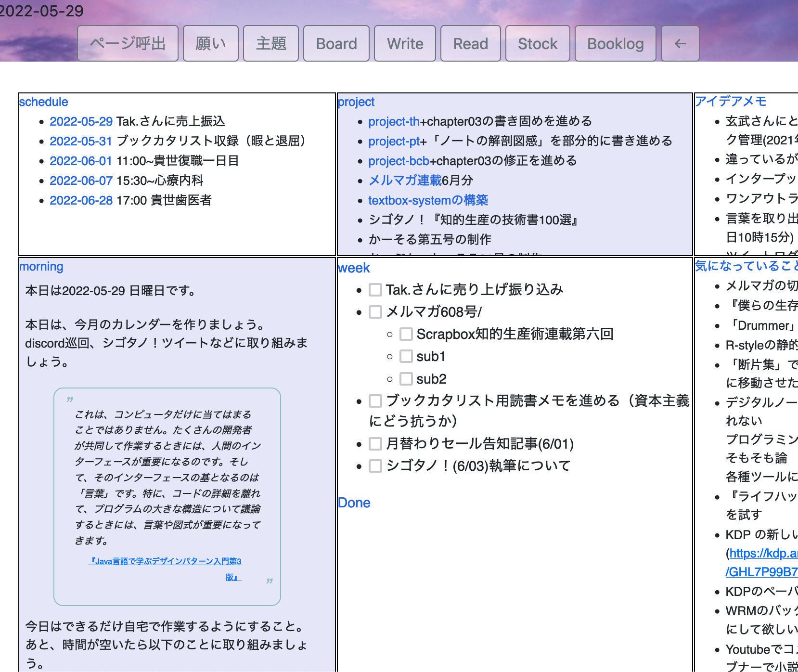Mark sub1 as complete
Viewport: 798px width, 672px height.
(406, 356)
